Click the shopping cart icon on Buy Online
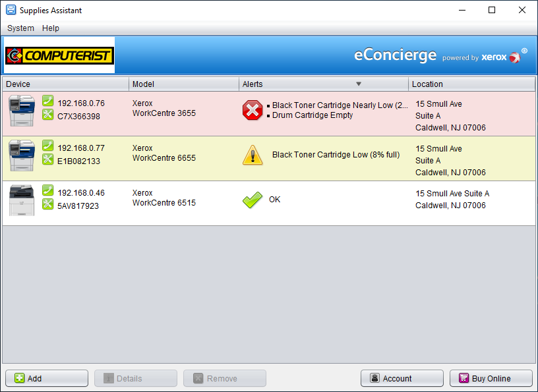Image resolution: width=538 pixels, height=392 pixels. tap(463, 378)
